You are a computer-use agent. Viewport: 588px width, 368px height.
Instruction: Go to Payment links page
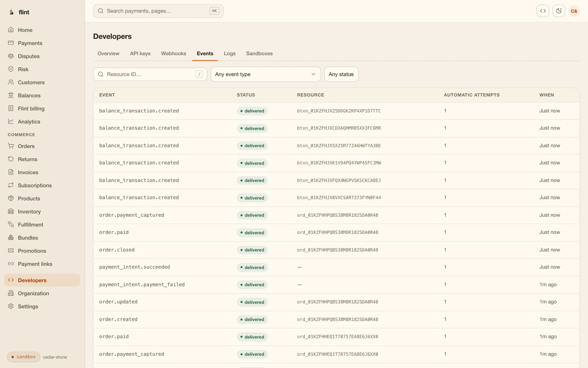pyautogui.click(x=42, y=264)
